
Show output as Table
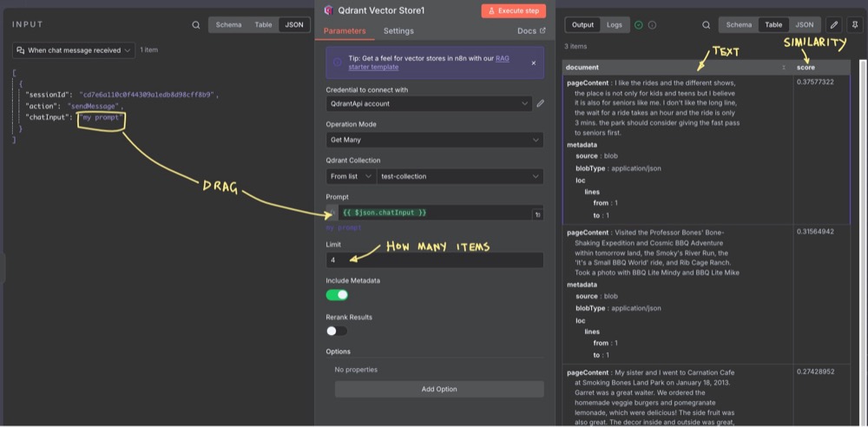[x=773, y=25]
